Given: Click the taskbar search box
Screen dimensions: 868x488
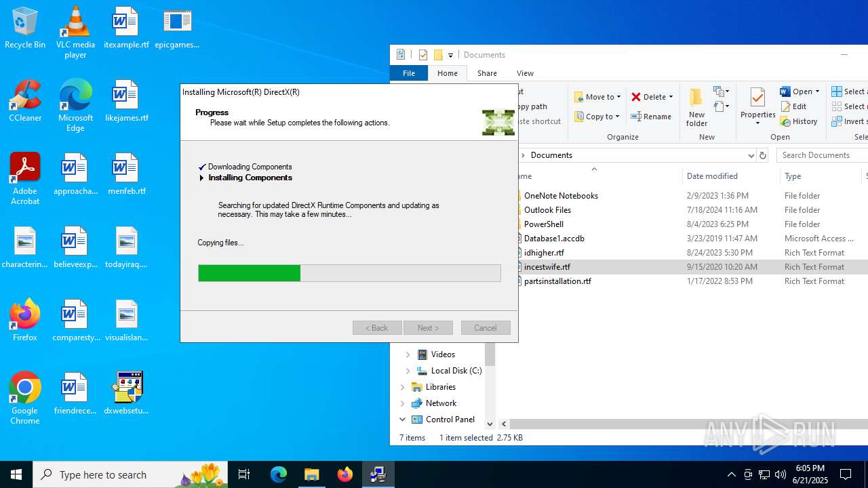Looking at the screenshot, I should pyautogui.click(x=130, y=474).
